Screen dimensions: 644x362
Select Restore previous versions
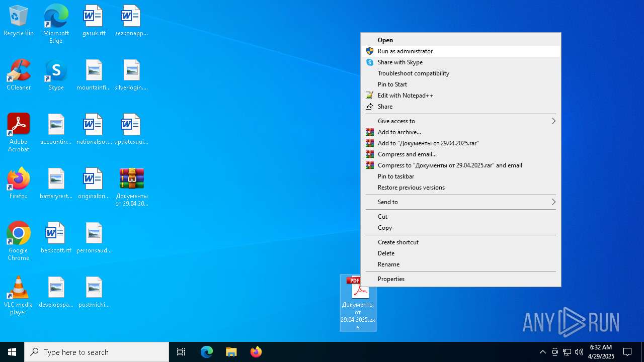point(460,188)
